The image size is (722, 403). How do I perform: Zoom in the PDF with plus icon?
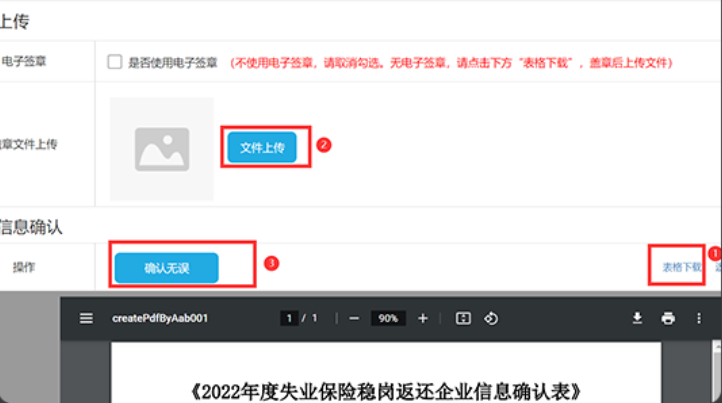tap(423, 318)
